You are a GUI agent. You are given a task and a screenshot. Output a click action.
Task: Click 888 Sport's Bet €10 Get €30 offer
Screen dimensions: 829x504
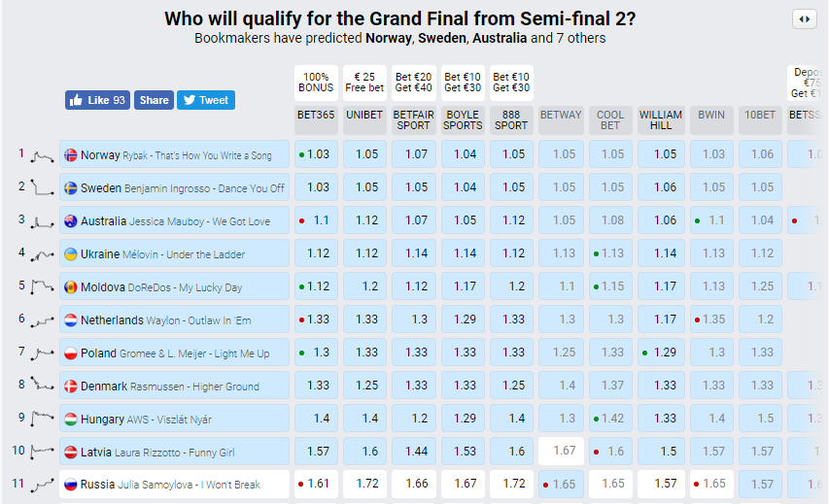click(x=512, y=83)
